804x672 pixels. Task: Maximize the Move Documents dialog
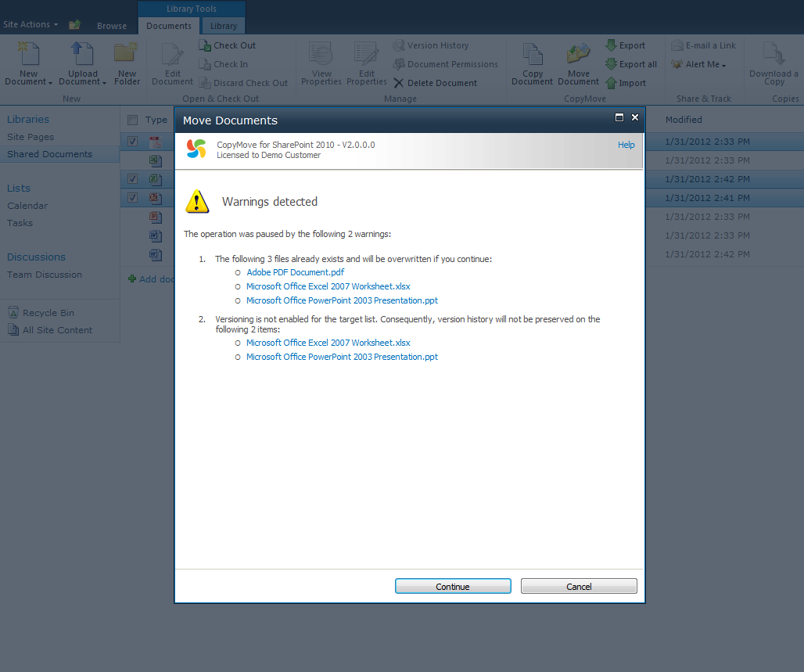pyautogui.click(x=619, y=117)
